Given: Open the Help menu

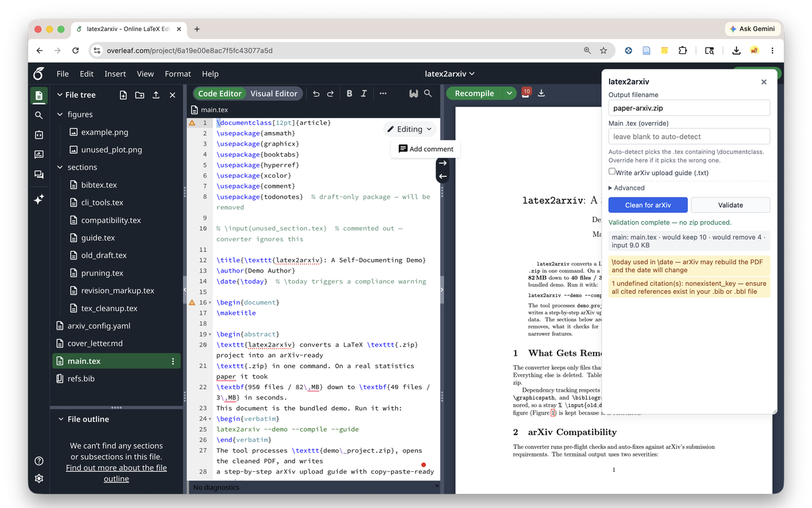Looking at the screenshot, I should click(210, 74).
